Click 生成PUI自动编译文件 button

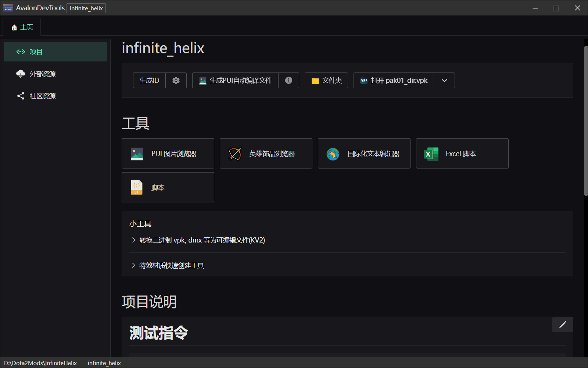coord(235,80)
